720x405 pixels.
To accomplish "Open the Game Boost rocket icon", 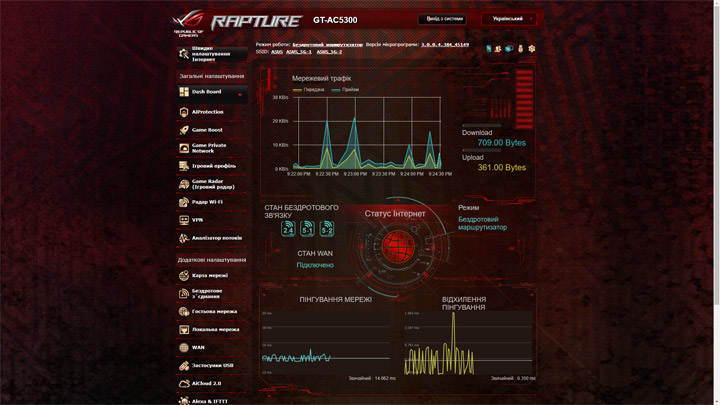I will [184, 130].
